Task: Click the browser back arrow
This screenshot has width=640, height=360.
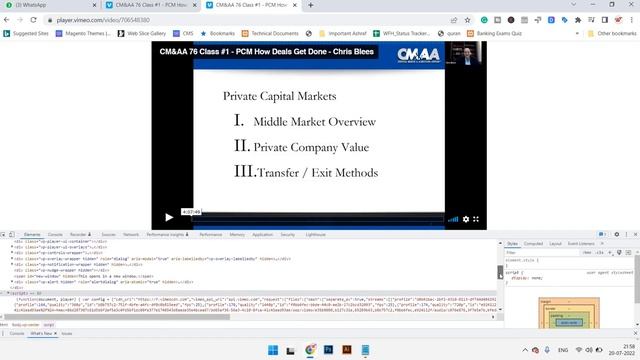Action: [x=7, y=20]
